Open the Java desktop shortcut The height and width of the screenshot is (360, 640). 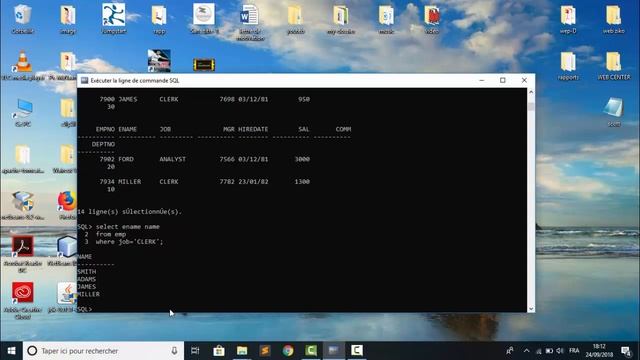[67, 293]
